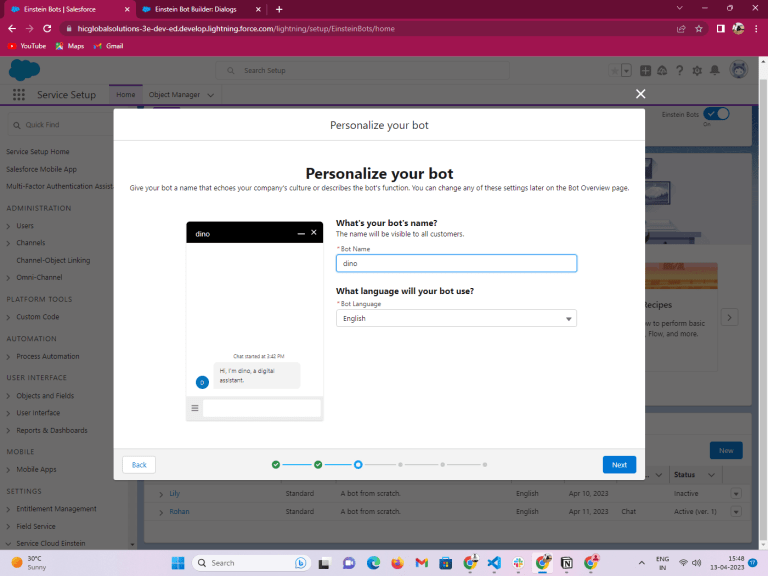Click the current third step in progress indicator
Image resolution: width=768 pixels, height=576 pixels.
click(x=358, y=464)
